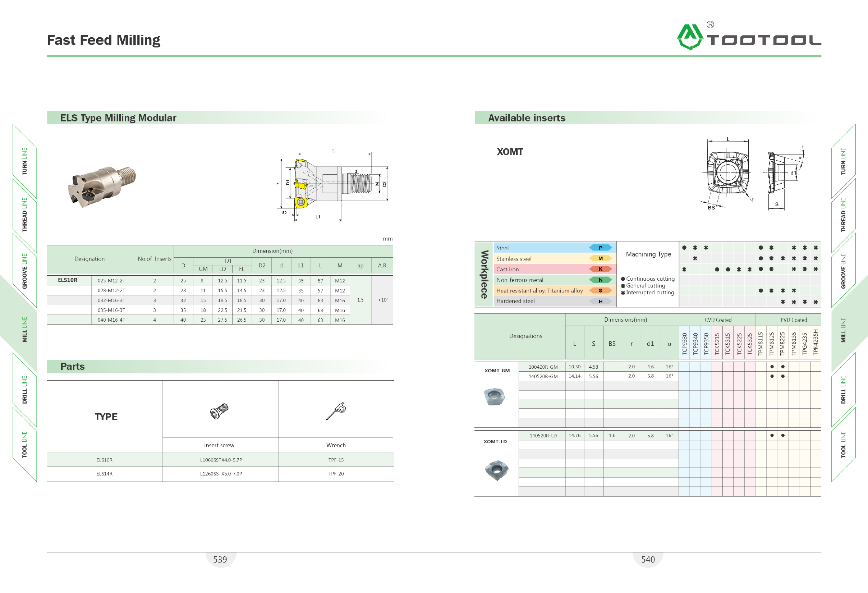Click the XOMT insert side-view drawing
The height and width of the screenshot is (593, 868).
pos(784,178)
